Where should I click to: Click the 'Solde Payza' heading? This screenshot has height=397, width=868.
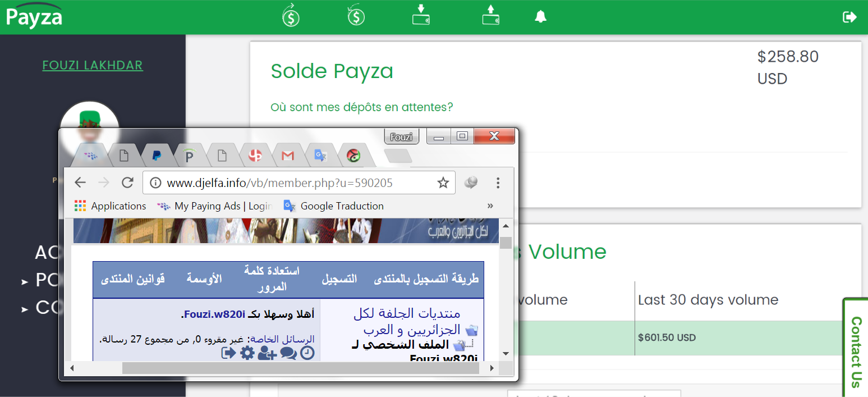332,71
